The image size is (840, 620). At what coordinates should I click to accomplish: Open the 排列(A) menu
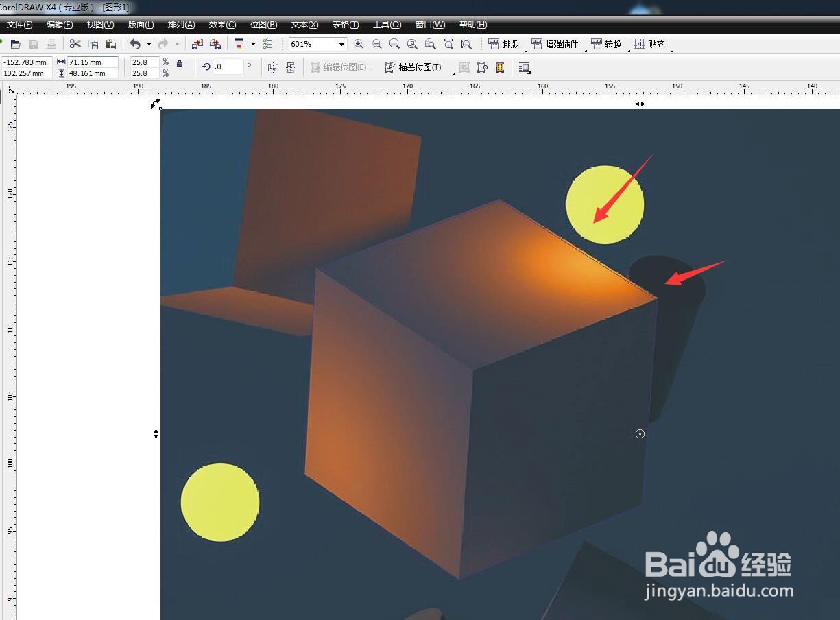182,25
